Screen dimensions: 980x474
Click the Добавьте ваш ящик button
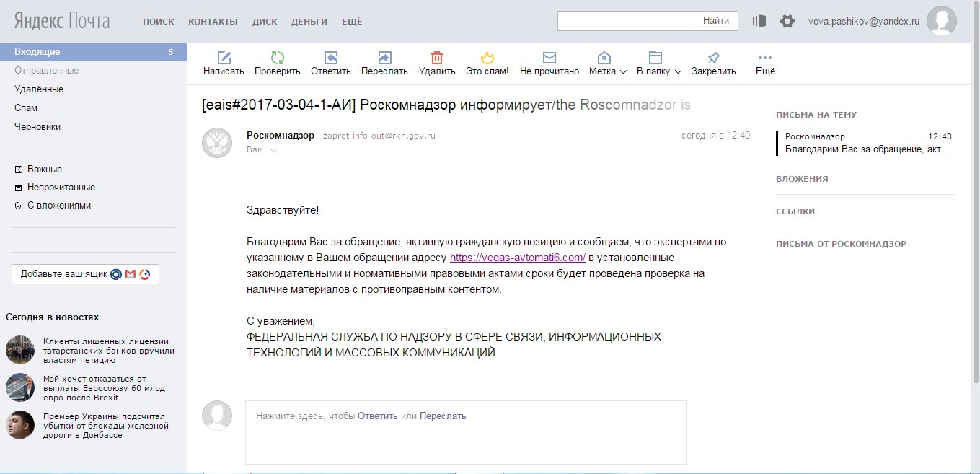point(85,274)
